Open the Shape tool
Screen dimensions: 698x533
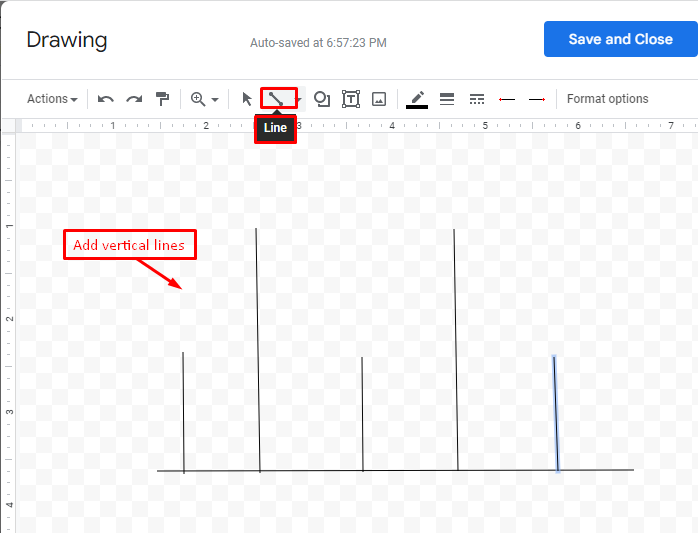322,99
